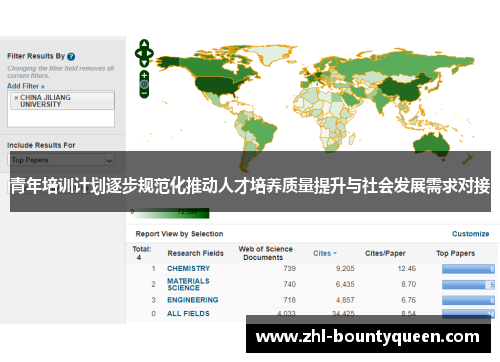Zoom out on the map with minus
500x362 pixels.
[144, 93]
